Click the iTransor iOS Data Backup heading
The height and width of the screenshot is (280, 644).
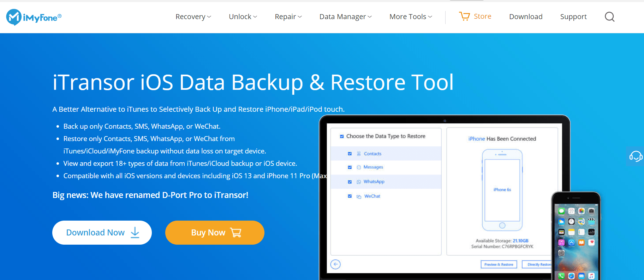(x=253, y=82)
